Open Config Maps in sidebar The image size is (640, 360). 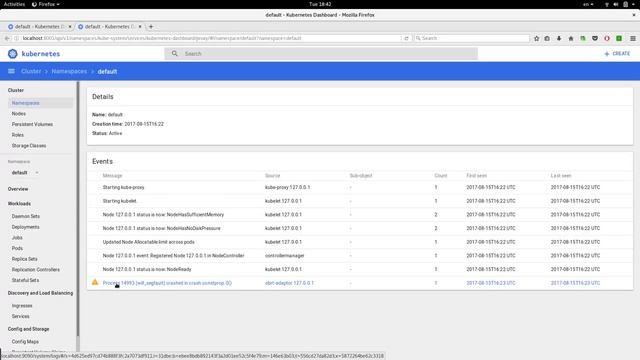click(x=25, y=341)
